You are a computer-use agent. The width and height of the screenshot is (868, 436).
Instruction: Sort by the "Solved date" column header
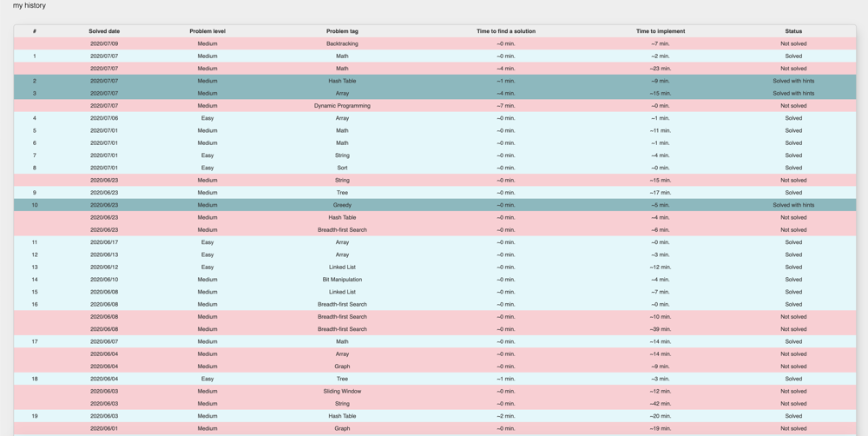tap(104, 31)
